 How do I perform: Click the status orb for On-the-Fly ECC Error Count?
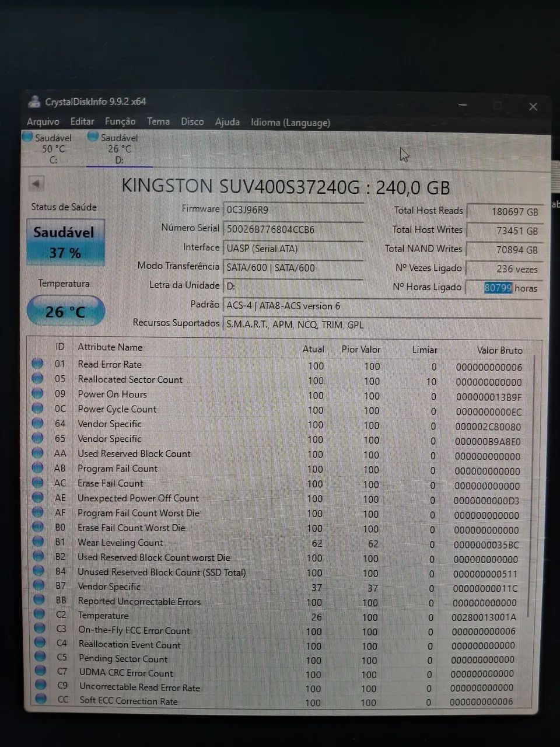40,629
